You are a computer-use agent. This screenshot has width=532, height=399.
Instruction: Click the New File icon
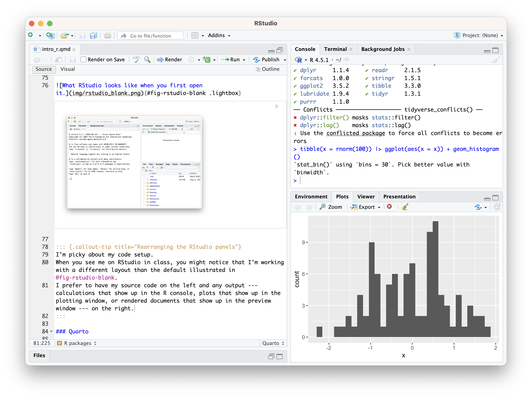tap(31, 35)
